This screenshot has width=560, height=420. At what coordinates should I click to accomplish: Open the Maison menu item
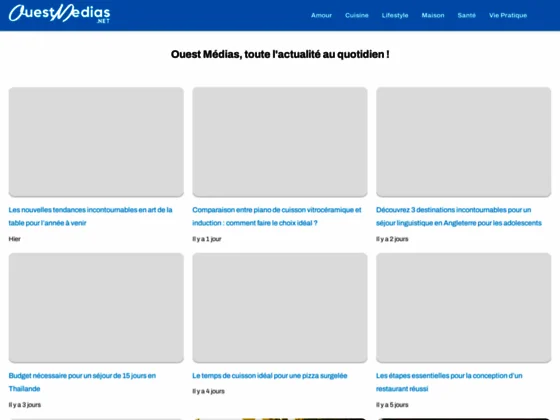[x=433, y=15]
